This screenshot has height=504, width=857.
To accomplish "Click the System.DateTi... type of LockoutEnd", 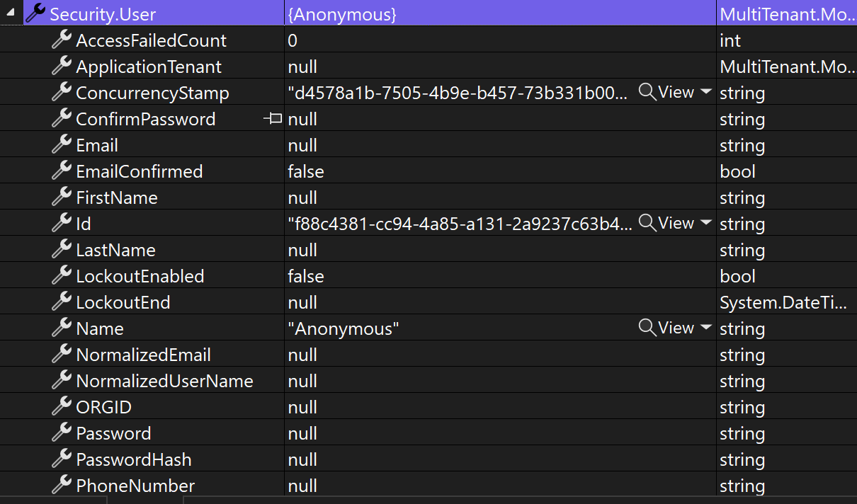I will (x=783, y=302).
